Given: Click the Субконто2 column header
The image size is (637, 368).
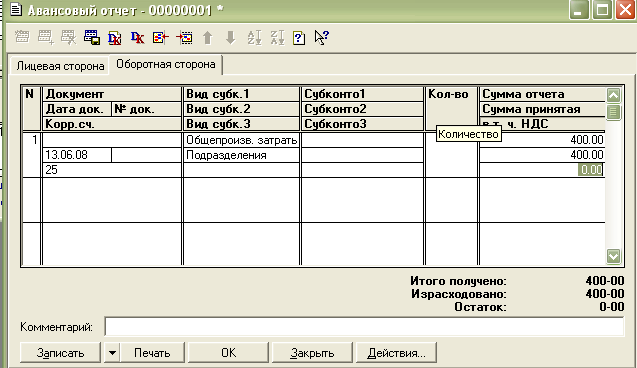Looking at the screenshot, I should pos(362,109).
